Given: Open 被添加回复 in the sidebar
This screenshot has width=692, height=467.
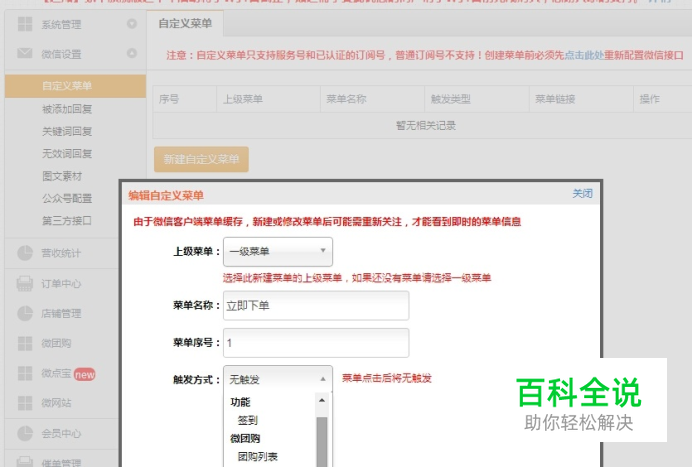Looking at the screenshot, I should point(67,109).
